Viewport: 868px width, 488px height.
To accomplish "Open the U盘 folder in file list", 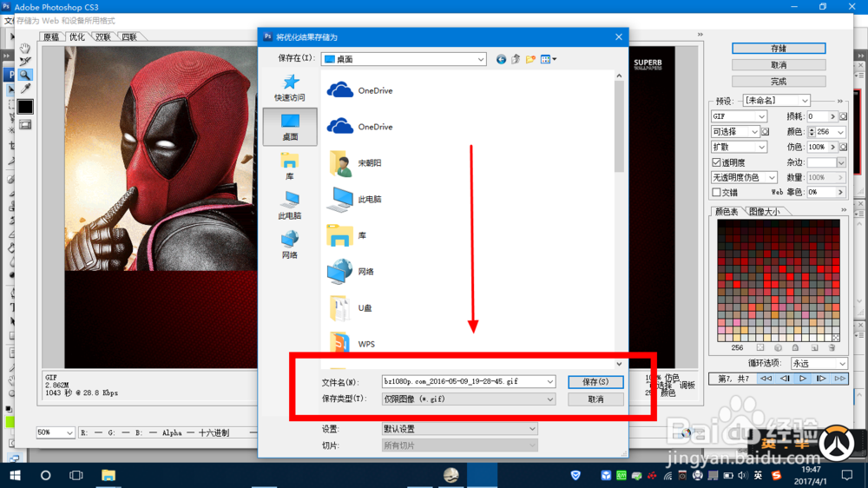I will (x=350, y=308).
